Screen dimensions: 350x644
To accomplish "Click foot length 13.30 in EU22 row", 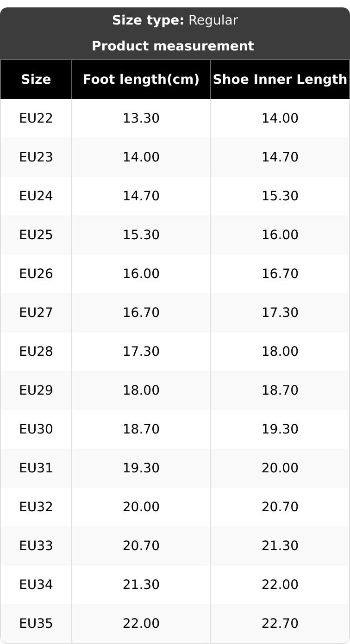I will (141, 118).
